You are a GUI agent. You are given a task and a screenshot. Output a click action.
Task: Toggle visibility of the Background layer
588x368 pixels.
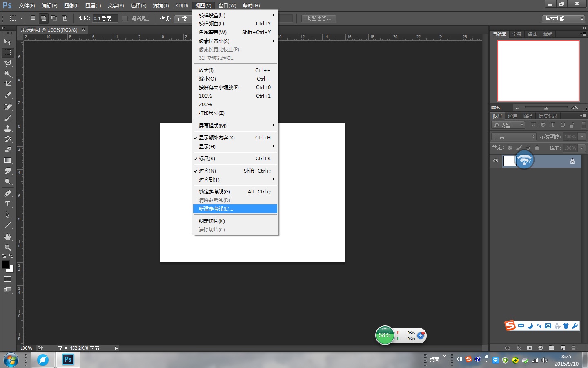click(496, 161)
